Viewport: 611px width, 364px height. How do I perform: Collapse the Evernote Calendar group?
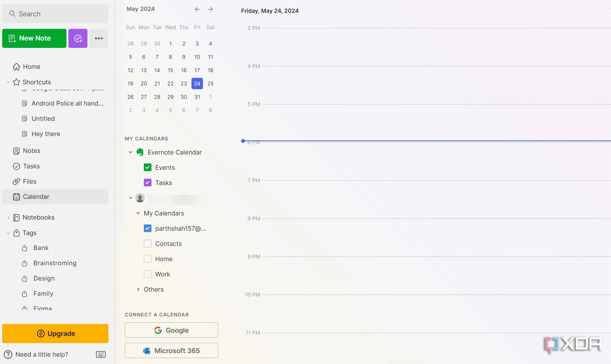[x=130, y=152]
